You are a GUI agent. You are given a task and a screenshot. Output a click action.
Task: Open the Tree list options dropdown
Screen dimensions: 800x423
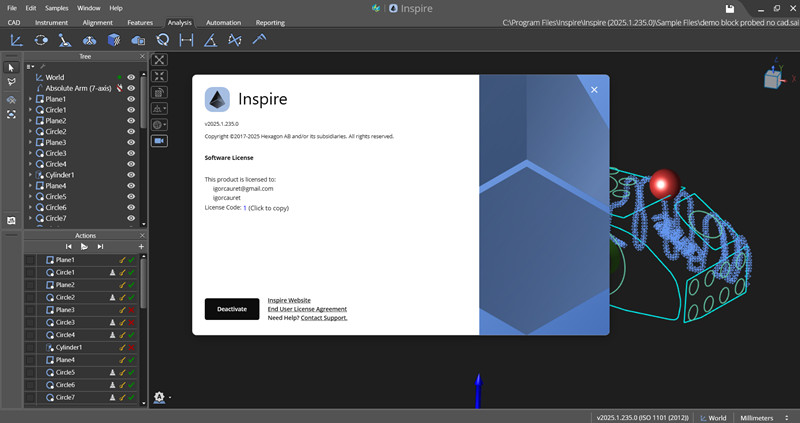tap(31, 66)
